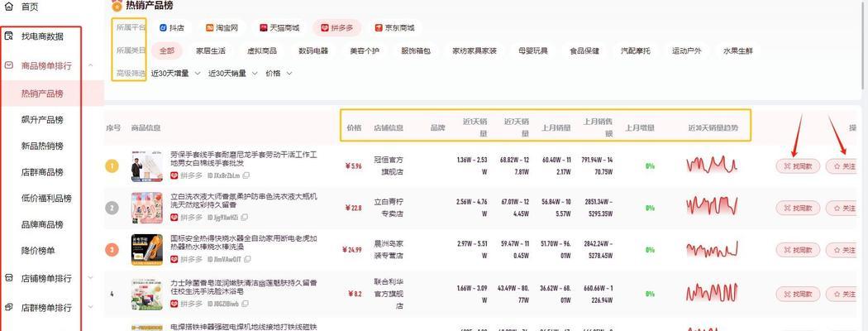868x331 pixels.
Task: Open the 新品热销榜 sidebar item
Action: 42,146
